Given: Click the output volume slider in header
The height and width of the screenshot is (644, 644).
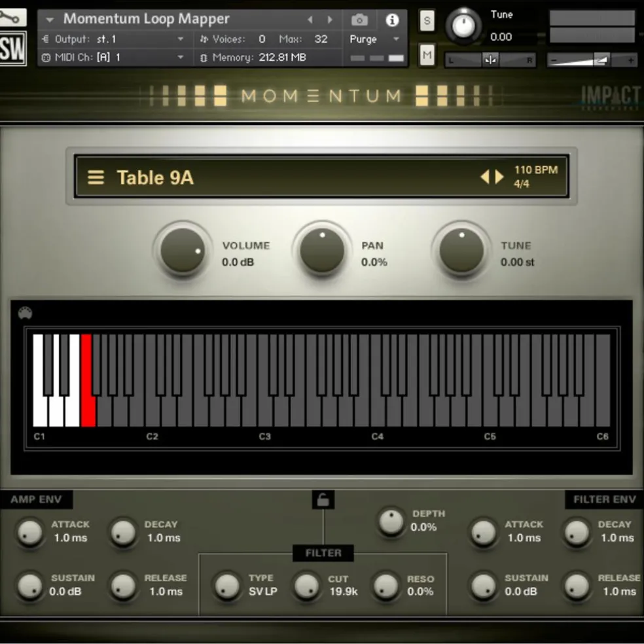Looking at the screenshot, I should click(x=592, y=60).
